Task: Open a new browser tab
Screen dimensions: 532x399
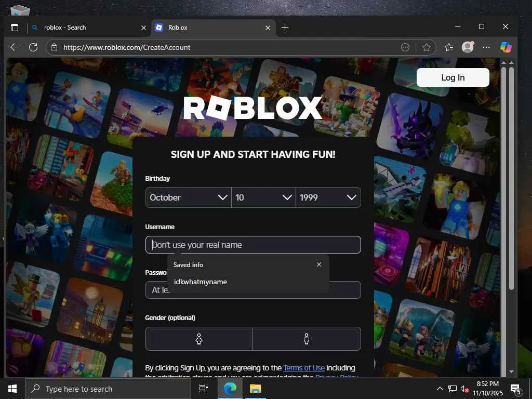Action: [285, 28]
